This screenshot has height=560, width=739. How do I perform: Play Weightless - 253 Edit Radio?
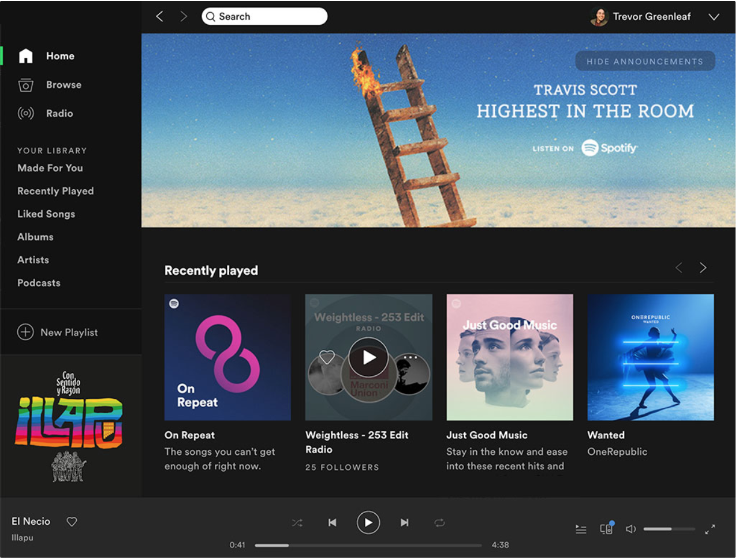pyautogui.click(x=368, y=358)
